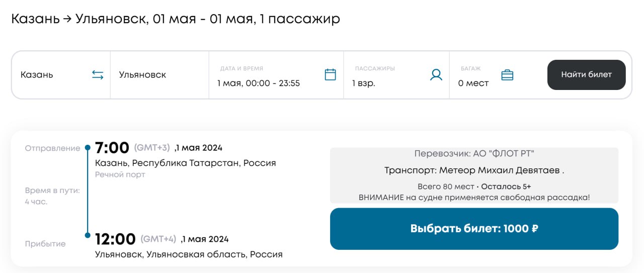The width and height of the screenshot is (644, 273).
Task: Click the baggage suitcase icon
Action: (507, 75)
